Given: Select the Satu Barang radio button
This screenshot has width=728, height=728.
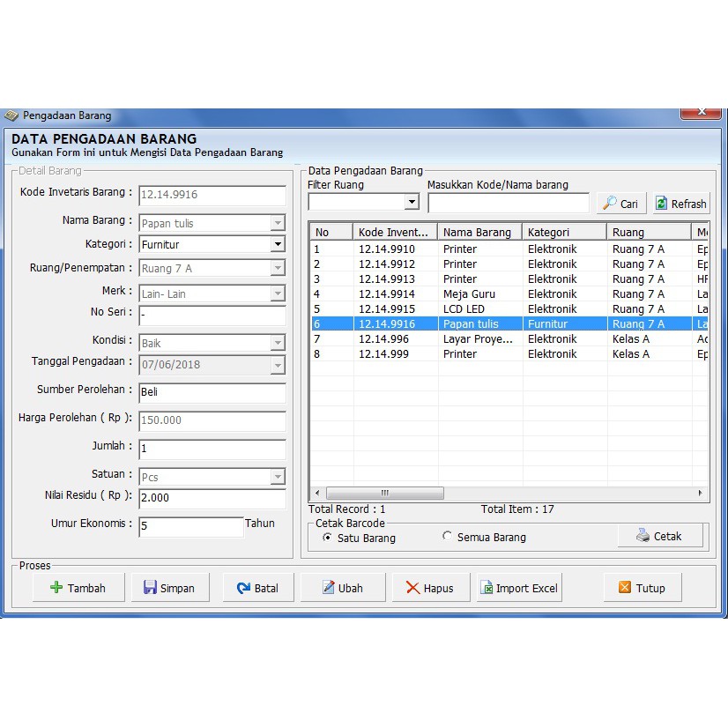Looking at the screenshot, I should (327, 537).
